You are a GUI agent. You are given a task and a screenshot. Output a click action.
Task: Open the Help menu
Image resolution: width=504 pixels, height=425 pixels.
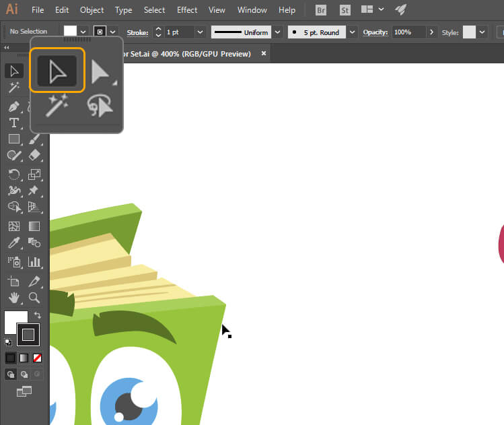tap(287, 10)
